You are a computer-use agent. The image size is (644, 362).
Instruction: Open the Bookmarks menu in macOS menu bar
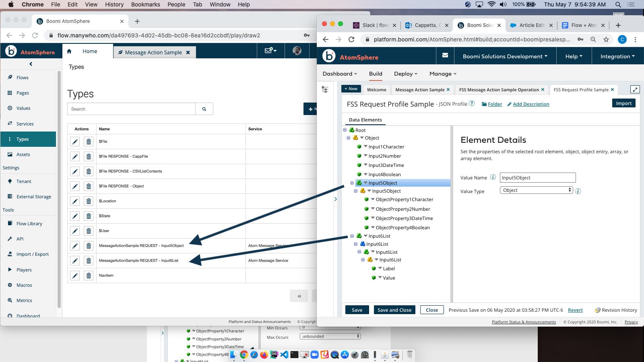pos(146,4)
